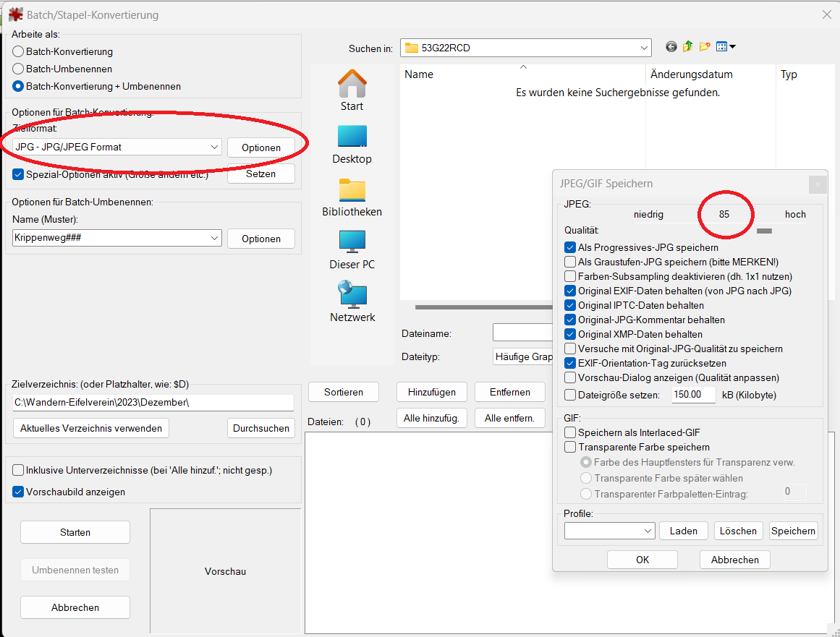The height and width of the screenshot is (637, 840).
Task: Create new folder via toolbar icon
Action: click(x=704, y=47)
